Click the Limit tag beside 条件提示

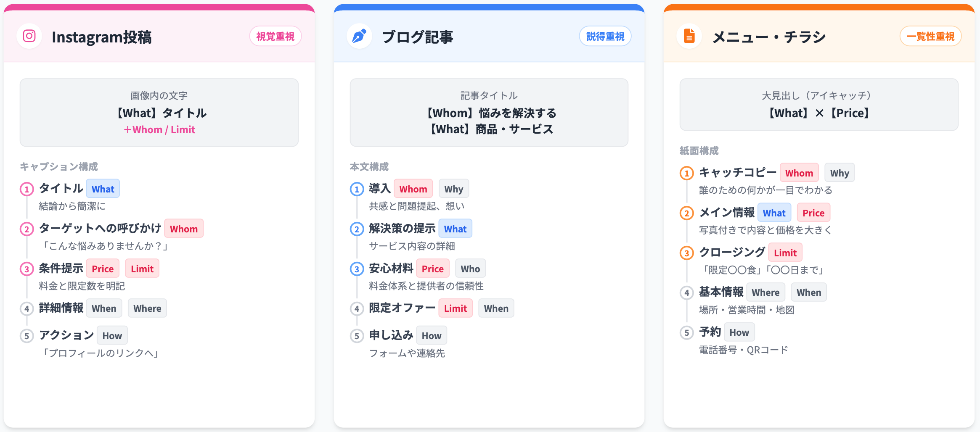(x=142, y=269)
